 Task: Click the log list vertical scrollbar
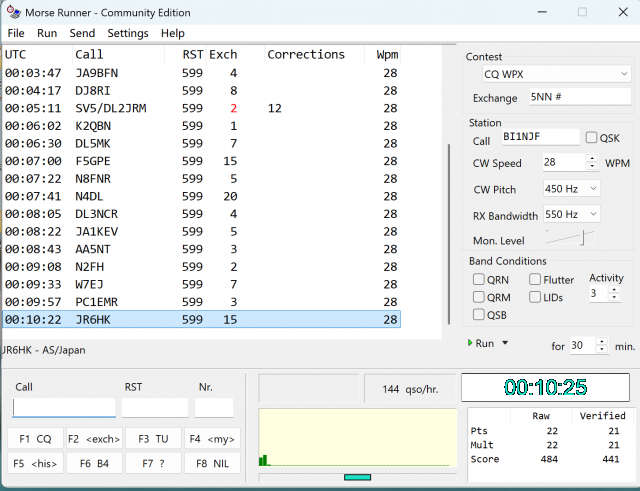[449, 234]
